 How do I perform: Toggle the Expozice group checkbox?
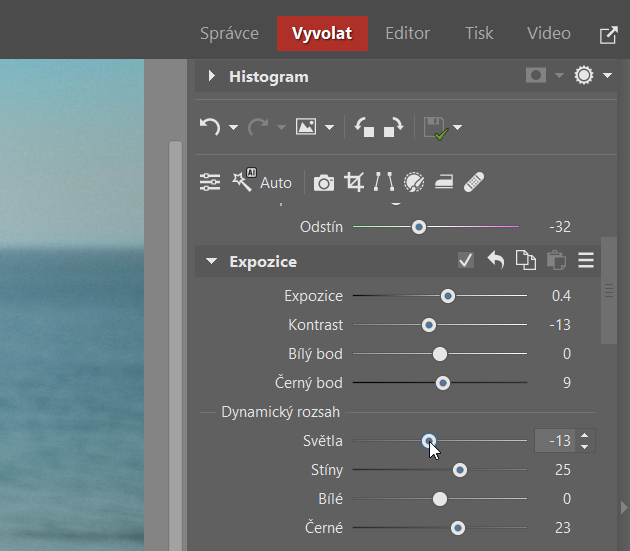[x=466, y=261]
